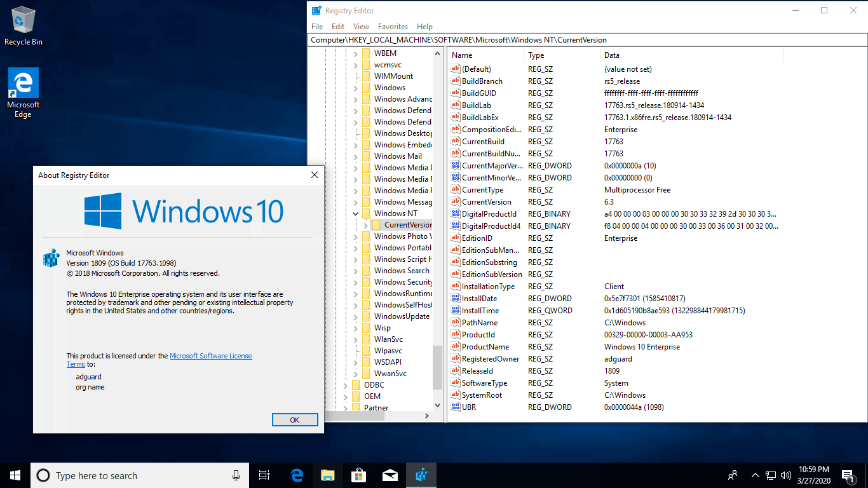Click the Type column header
The height and width of the screenshot is (488, 868).
[562, 55]
